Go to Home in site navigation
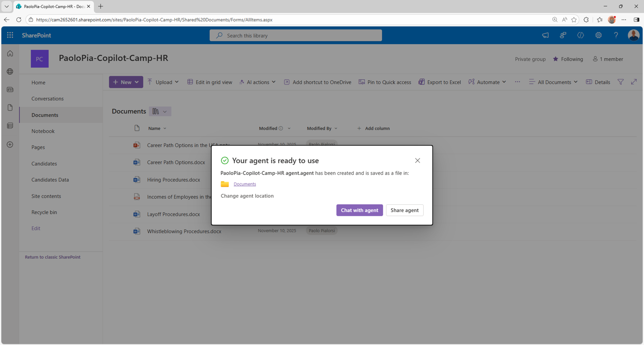 coord(38,82)
